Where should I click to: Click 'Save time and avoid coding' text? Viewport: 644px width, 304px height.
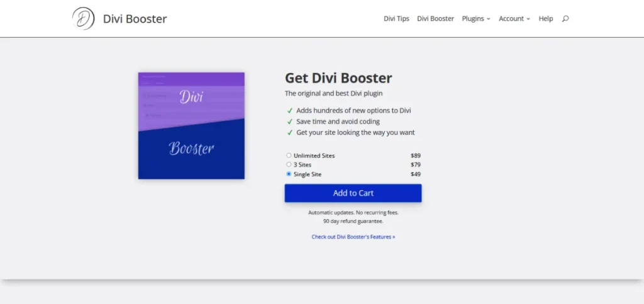click(338, 121)
